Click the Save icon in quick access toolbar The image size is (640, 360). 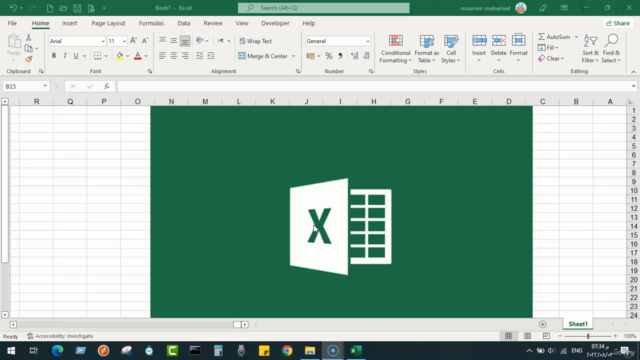[x=77, y=8]
